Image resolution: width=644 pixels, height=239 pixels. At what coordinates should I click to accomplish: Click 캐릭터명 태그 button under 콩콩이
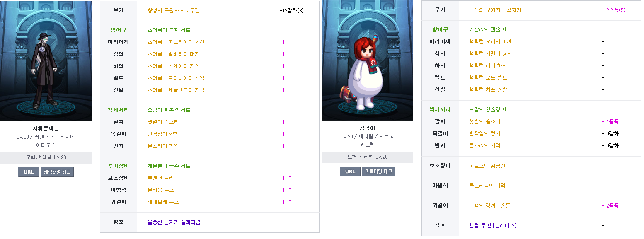379,171
